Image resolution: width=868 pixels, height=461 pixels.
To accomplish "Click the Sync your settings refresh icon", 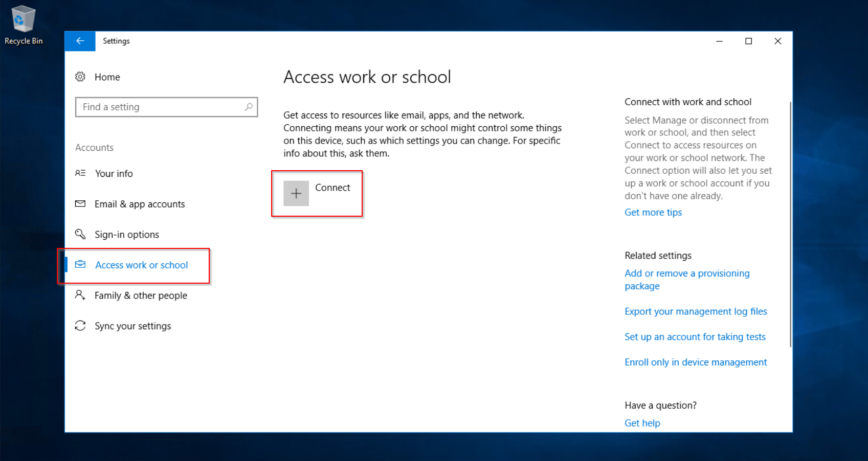I will 80,326.
